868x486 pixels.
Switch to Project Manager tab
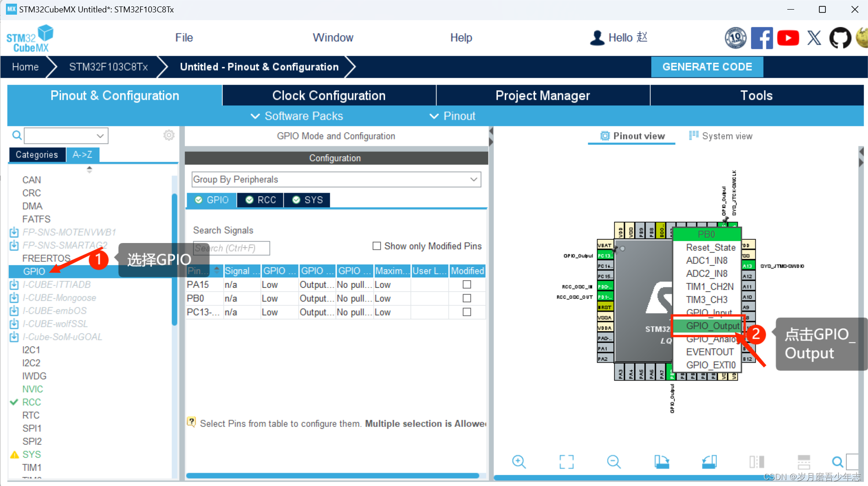(x=542, y=95)
